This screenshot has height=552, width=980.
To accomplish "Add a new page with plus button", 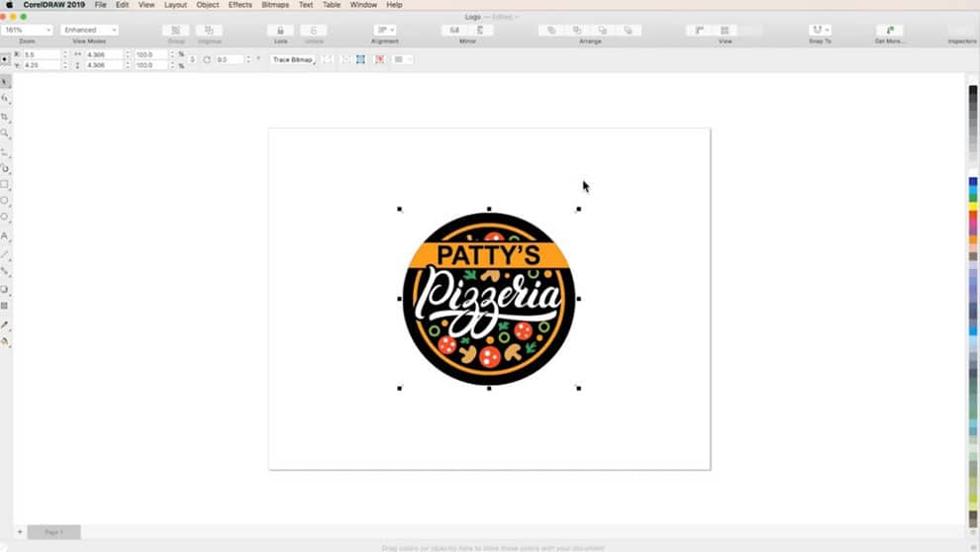I will point(19,532).
